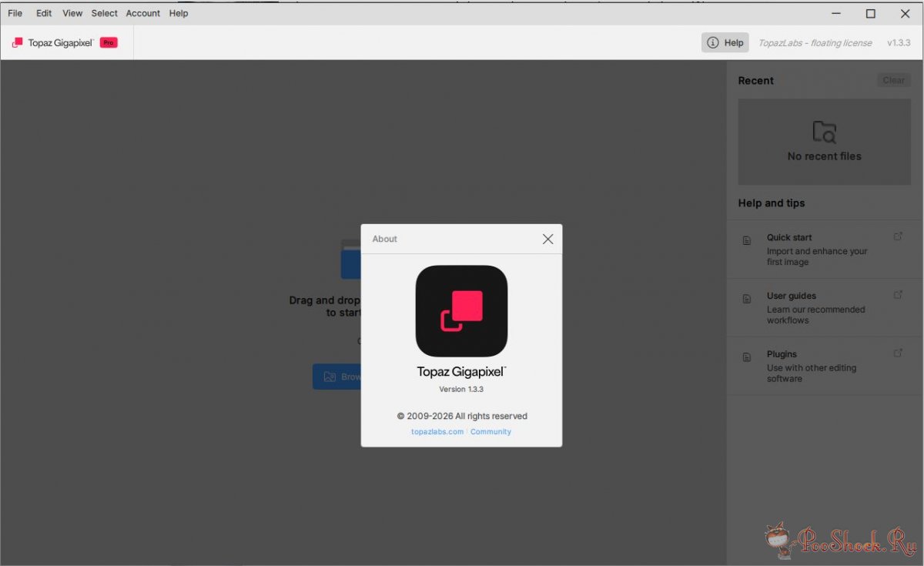
Task: Click the Help button with info icon
Action: coord(725,42)
